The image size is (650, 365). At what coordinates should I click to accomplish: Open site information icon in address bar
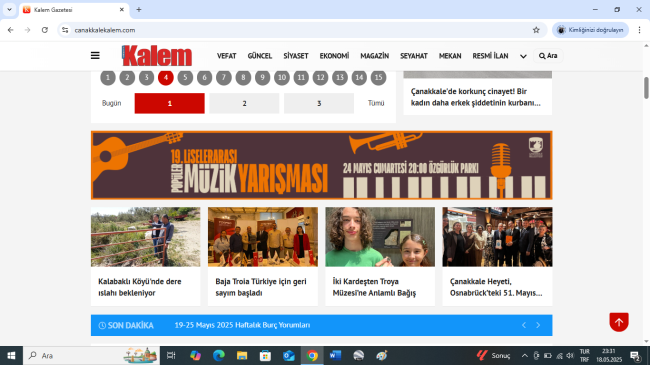pos(65,30)
